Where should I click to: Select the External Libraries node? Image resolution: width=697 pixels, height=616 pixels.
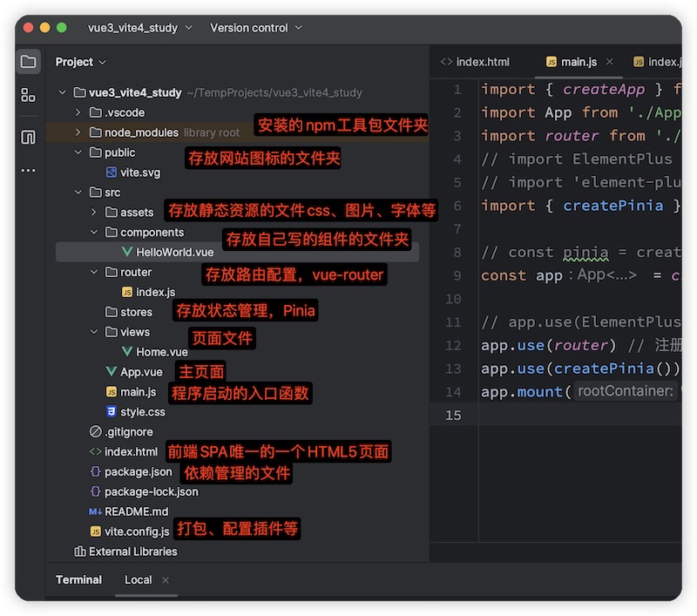(133, 552)
